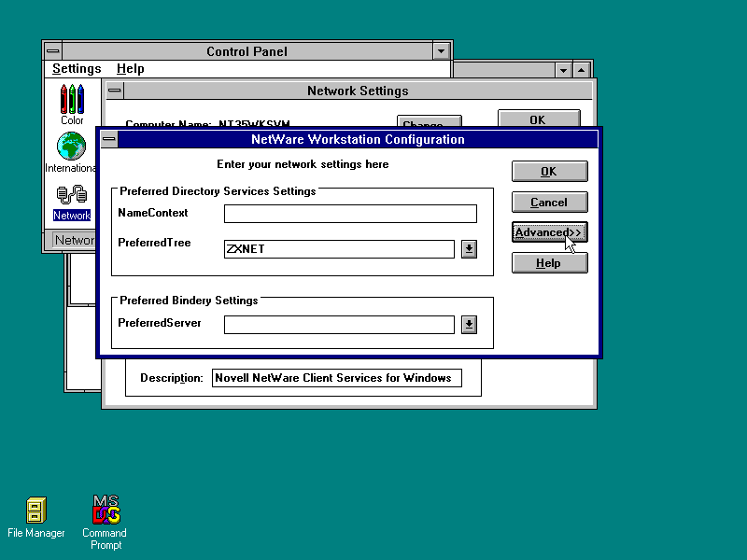Image resolution: width=747 pixels, height=560 pixels.
Task: Select the International globe icon
Action: [71, 152]
